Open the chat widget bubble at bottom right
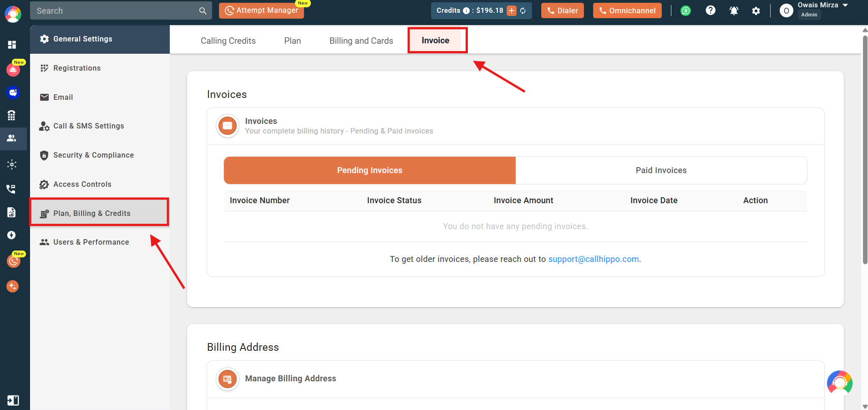Screen dimensions: 868x410 pyautogui.click(x=840, y=383)
